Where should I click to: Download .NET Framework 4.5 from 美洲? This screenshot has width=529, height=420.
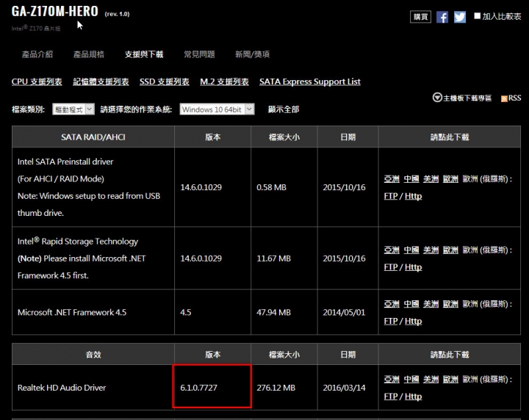pyautogui.click(x=431, y=304)
